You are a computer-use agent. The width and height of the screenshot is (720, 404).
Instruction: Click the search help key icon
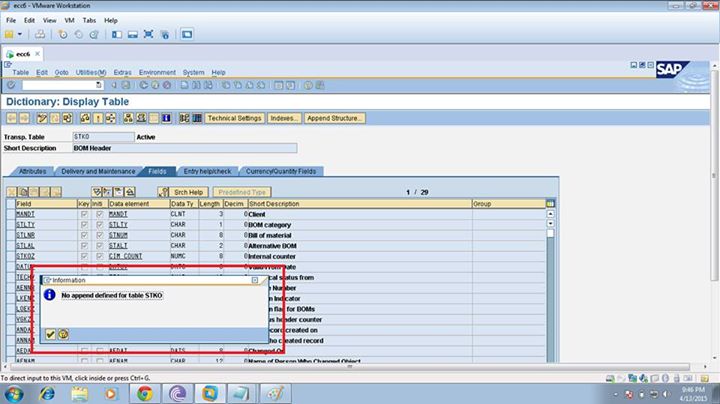163,192
